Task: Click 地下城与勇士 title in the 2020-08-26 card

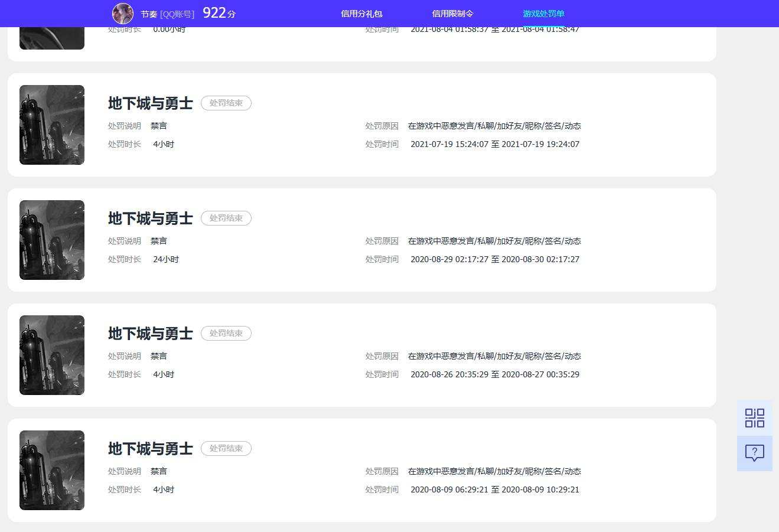Action: click(x=151, y=334)
